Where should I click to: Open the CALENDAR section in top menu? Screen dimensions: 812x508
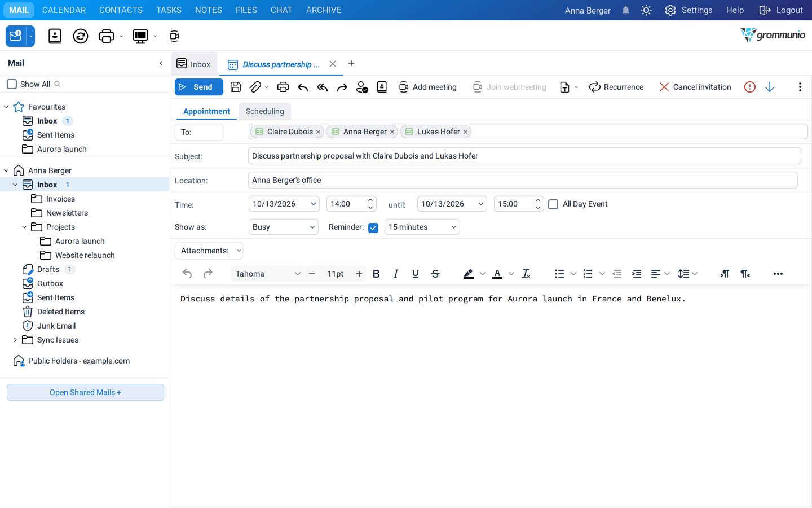click(64, 10)
